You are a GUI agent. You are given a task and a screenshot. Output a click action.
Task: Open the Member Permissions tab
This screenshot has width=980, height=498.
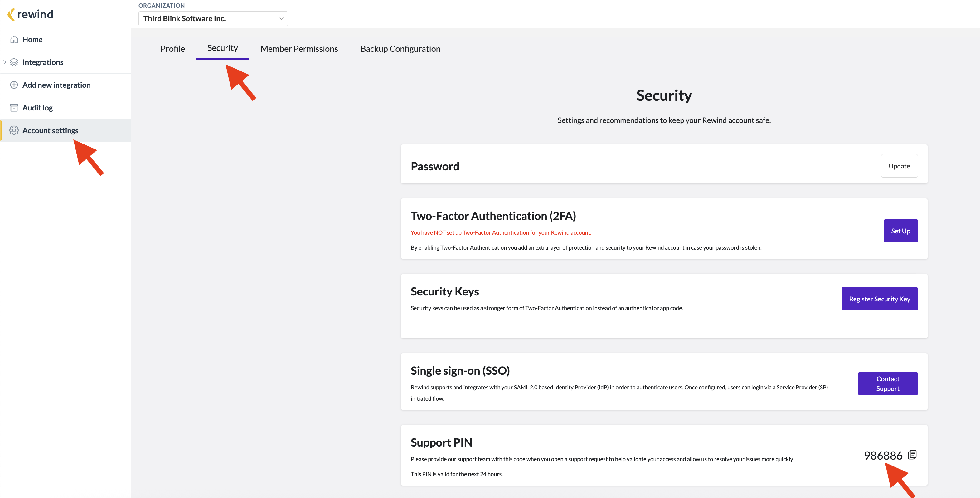[299, 49]
